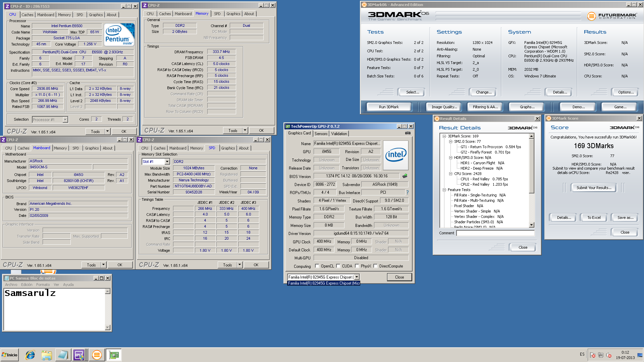Open Tools arrow in the SPD tab CPU-Z window
Screen dimensions: 644x362
point(239,265)
